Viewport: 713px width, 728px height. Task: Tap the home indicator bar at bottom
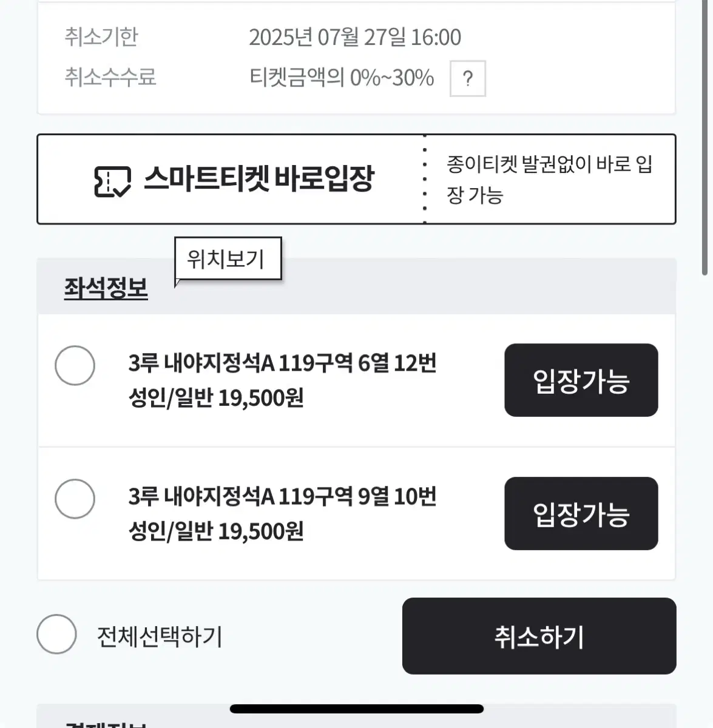pyautogui.click(x=357, y=709)
